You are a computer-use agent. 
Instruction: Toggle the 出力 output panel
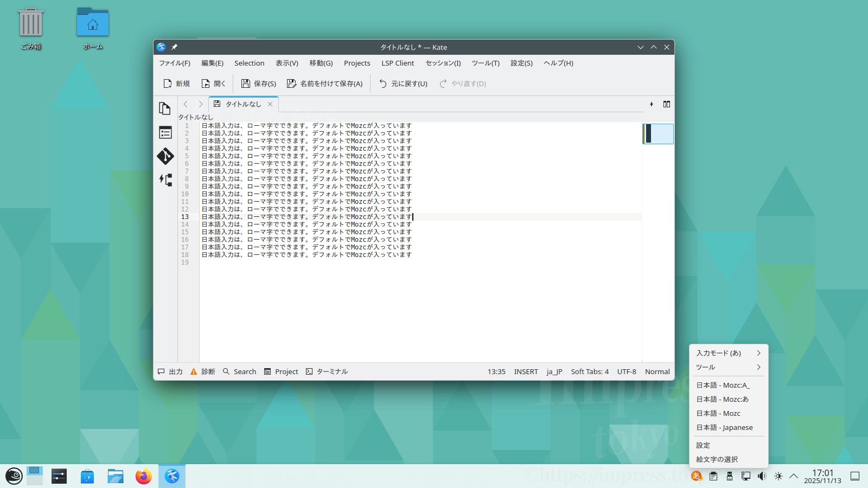(x=170, y=371)
